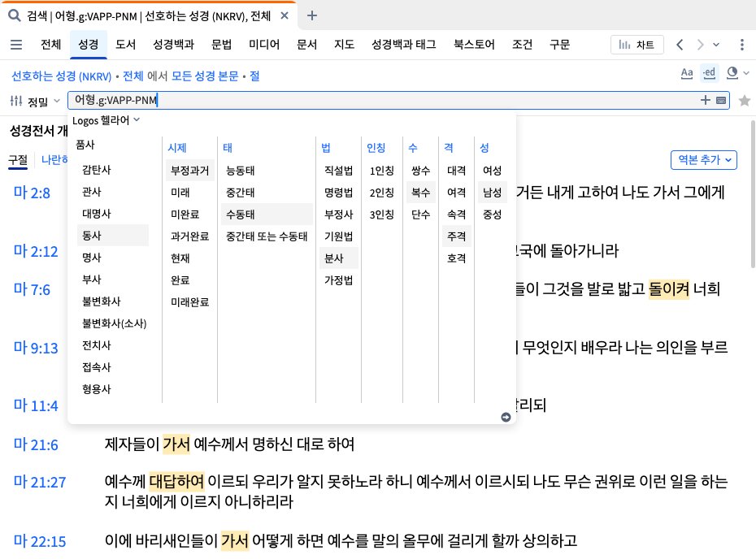Screen dimensions: 756x559
Task: Click the 모든 성경 본문 link
Action: coord(205,76)
